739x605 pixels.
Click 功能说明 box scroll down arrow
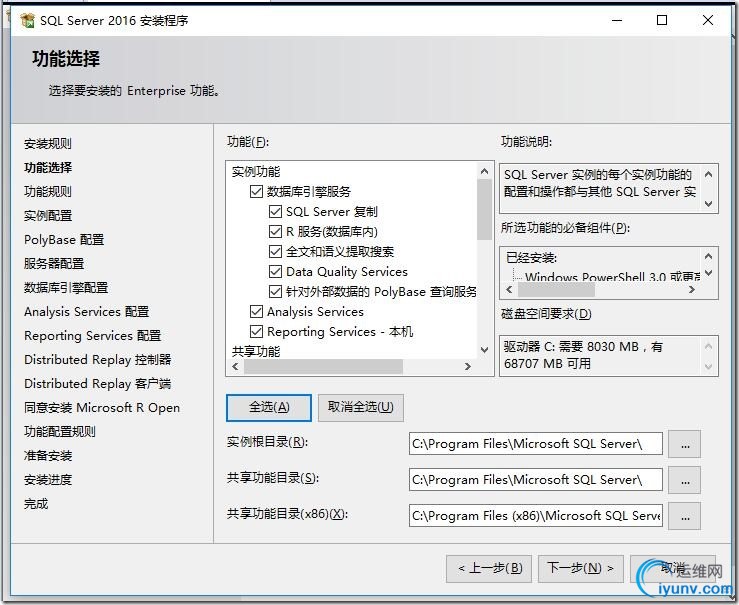[708, 204]
